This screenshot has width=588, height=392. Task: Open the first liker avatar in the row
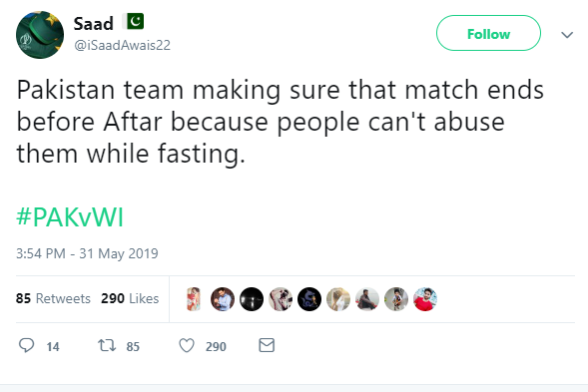click(194, 299)
